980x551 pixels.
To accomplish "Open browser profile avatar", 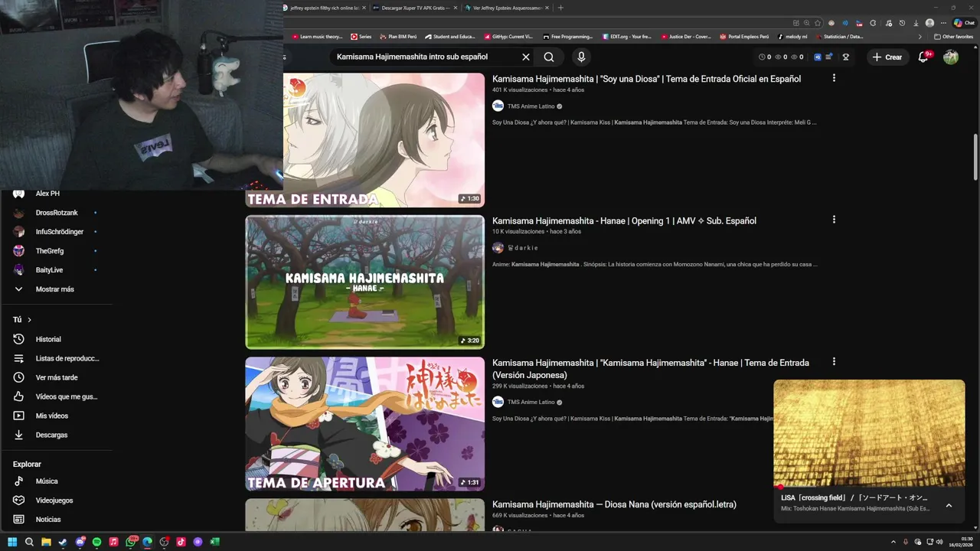I will coord(929,23).
